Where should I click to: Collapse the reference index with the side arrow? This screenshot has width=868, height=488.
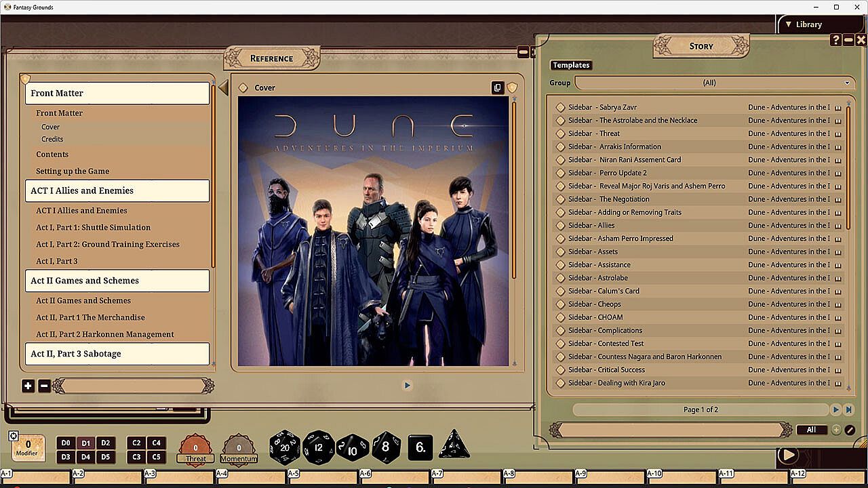tap(223, 87)
